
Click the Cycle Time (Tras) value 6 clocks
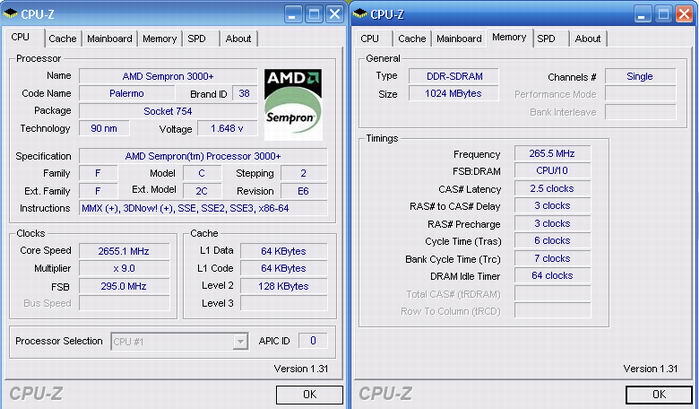tap(552, 241)
